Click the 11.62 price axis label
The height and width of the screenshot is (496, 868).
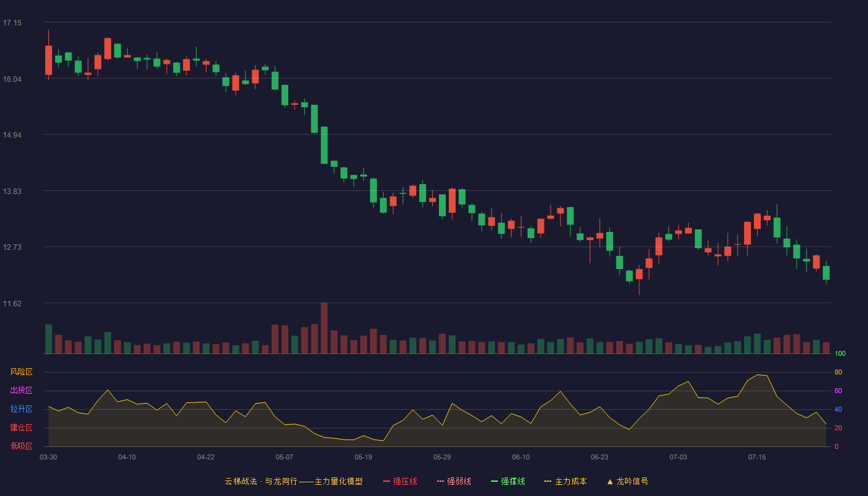coord(12,303)
